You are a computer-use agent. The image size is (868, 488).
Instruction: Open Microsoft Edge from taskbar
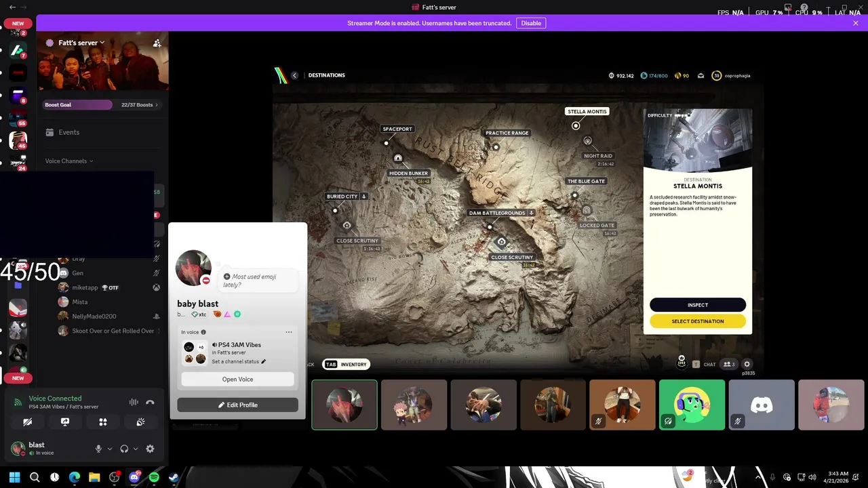(x=75, y=477)
